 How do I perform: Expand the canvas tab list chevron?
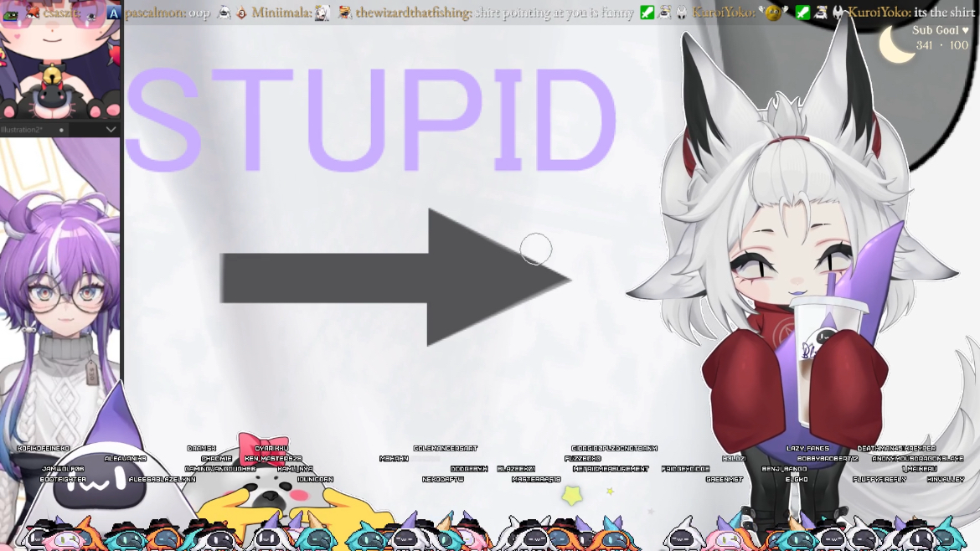(x=111, y=129)
